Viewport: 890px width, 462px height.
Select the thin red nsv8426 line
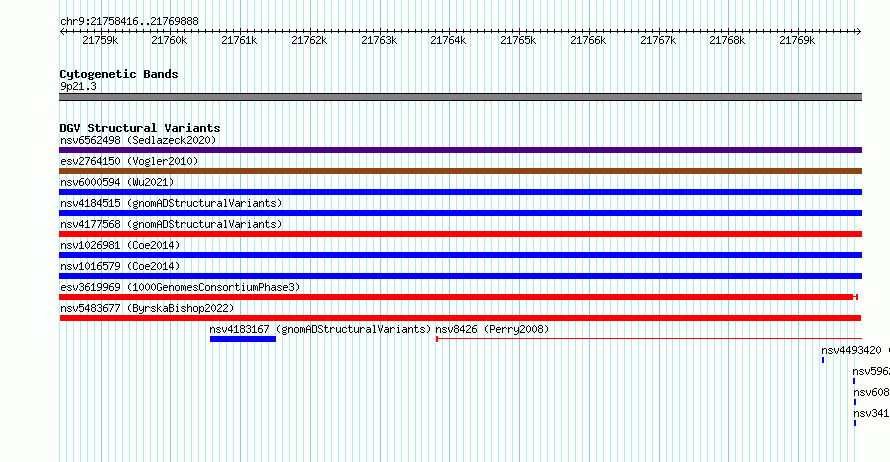coord(649,339)
